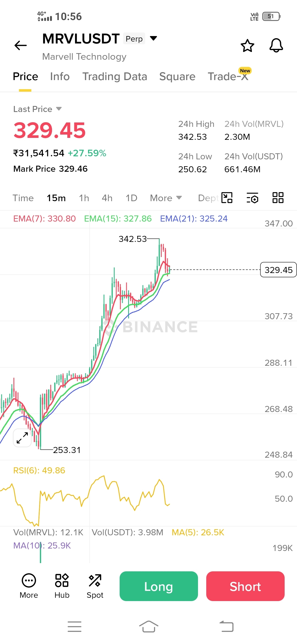297x644 pixels.
Task: Open the Depth chart view
Action: point(208,198)
